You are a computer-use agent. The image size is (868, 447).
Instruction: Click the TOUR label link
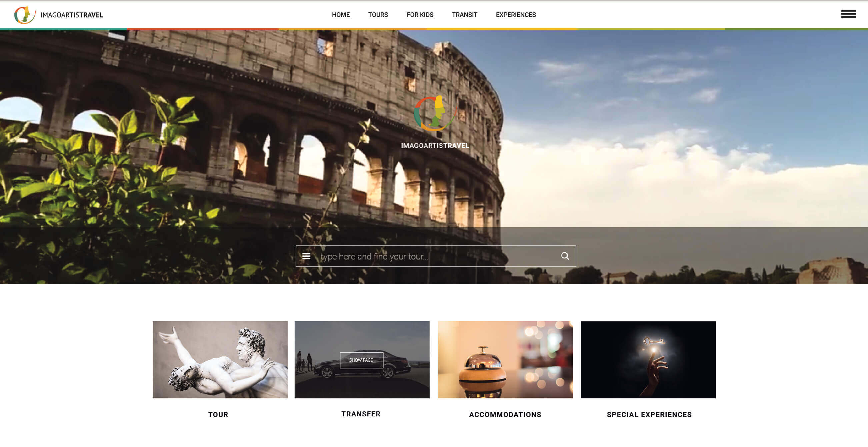(x=218, y=414)
